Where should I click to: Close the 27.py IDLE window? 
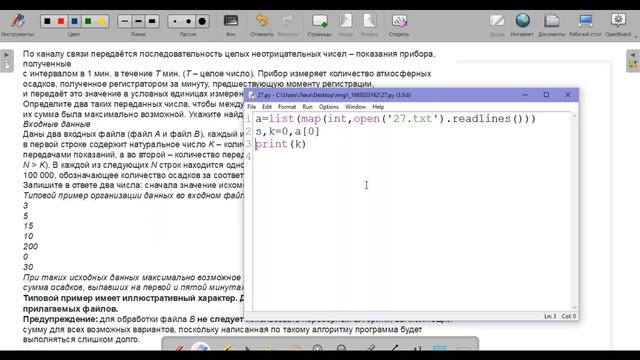click(567, 95)
